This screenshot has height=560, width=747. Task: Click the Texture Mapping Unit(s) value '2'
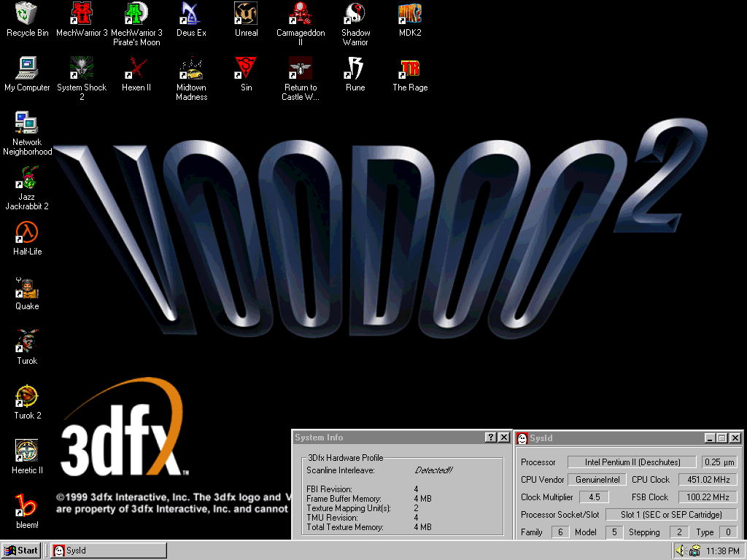pyautogui.click(x=417, y=508)
